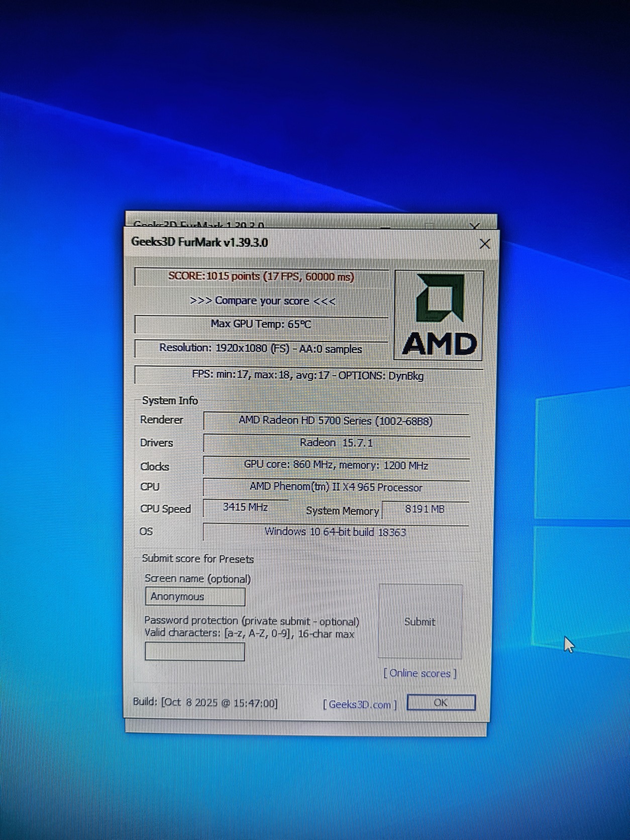Open the Online scores link

pos(420,673)
